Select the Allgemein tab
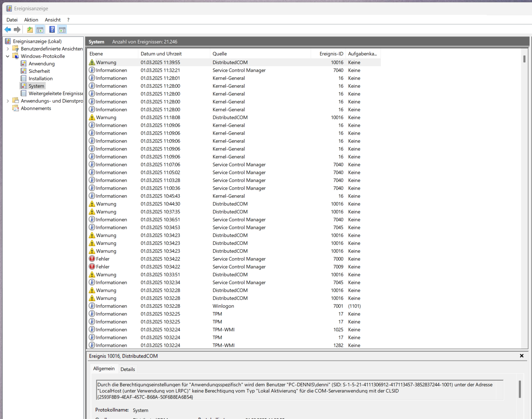Screen dimensions: 532x419 point(104,369)
